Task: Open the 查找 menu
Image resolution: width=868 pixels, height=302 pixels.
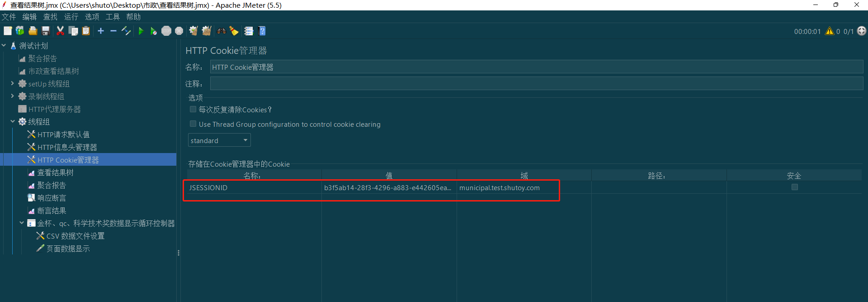Action: click(x=50, y=17)
